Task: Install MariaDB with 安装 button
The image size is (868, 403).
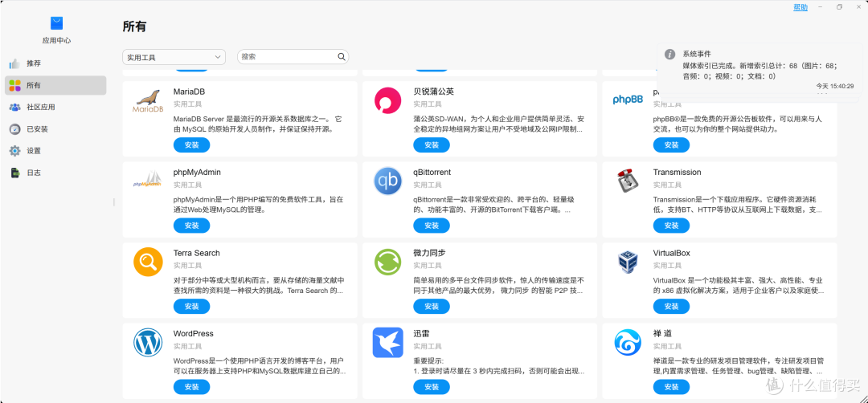Action: tap(191, 145)
